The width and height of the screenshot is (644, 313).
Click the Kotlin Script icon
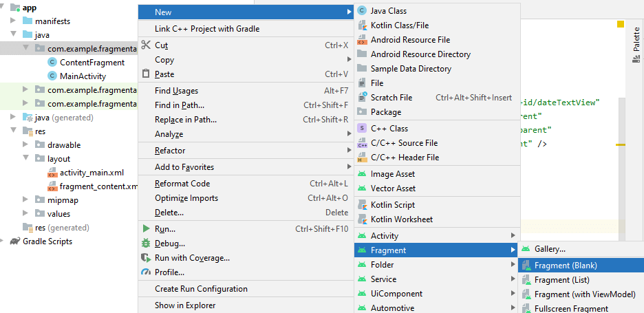[362, 205]
